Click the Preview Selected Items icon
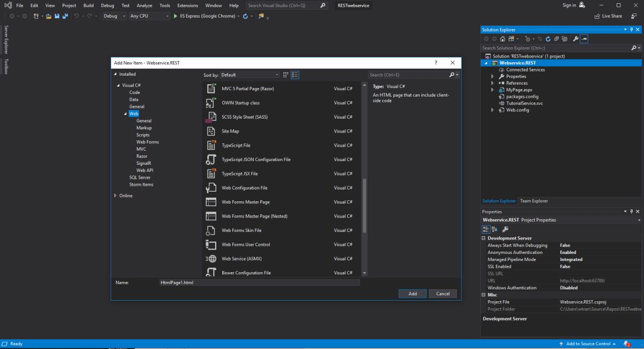The width and height of the screenshot is (644, 349). point(584,39)
